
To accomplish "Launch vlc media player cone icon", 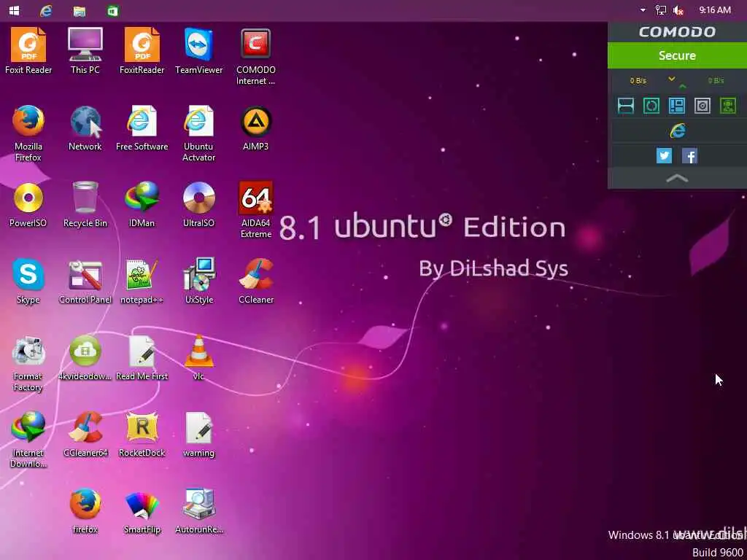I will (198, 357).
